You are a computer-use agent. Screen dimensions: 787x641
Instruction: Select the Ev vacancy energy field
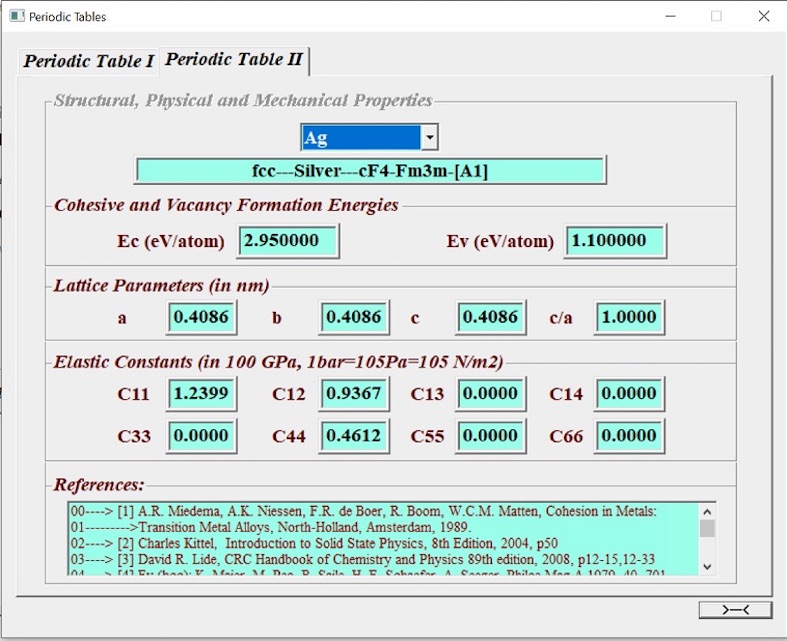coord(615,241)
